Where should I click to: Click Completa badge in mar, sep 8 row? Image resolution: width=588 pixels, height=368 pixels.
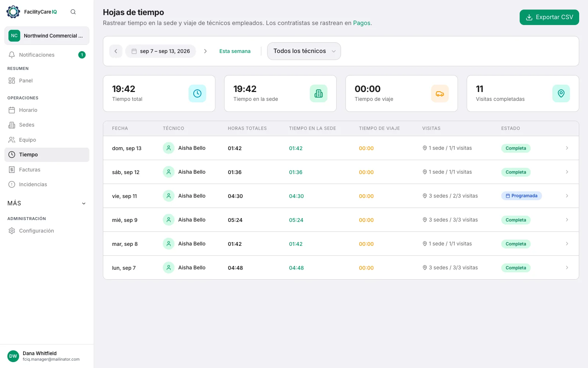tap(516, 244)
